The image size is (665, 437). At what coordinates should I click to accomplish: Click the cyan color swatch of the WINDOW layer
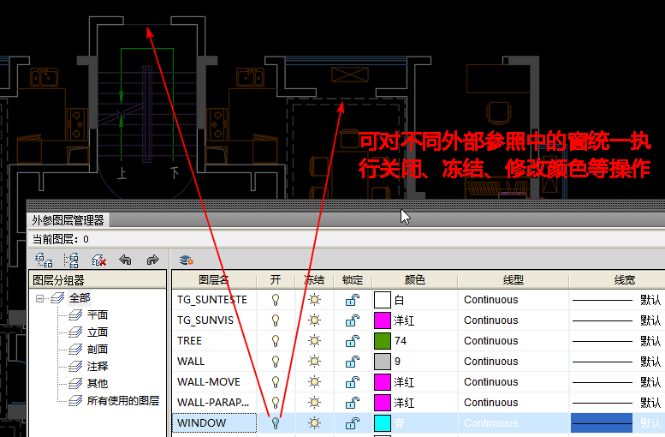[x=383, y=424]
